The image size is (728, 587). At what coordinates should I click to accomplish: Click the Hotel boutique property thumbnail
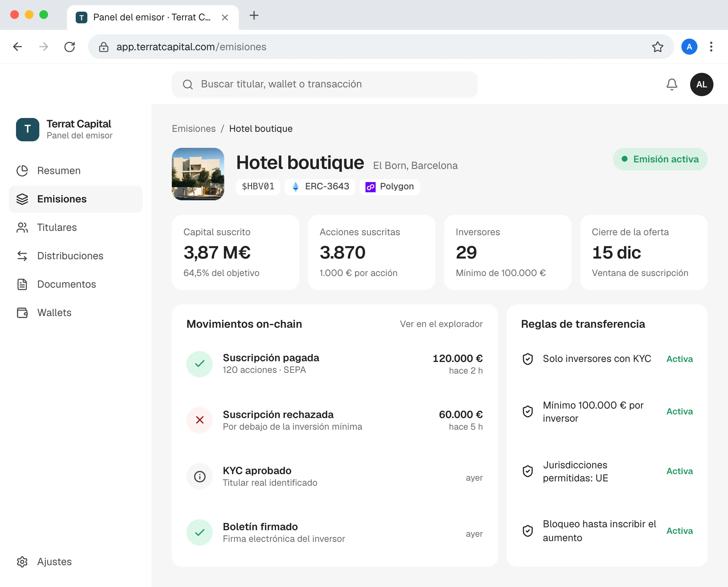coord(198,174)
